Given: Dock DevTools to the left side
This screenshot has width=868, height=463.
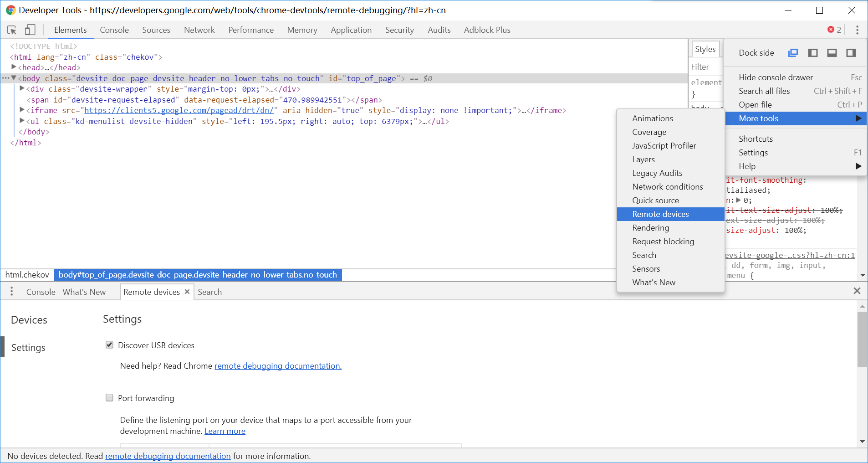Looking at the screenshot, I should (x=812, y=53).
